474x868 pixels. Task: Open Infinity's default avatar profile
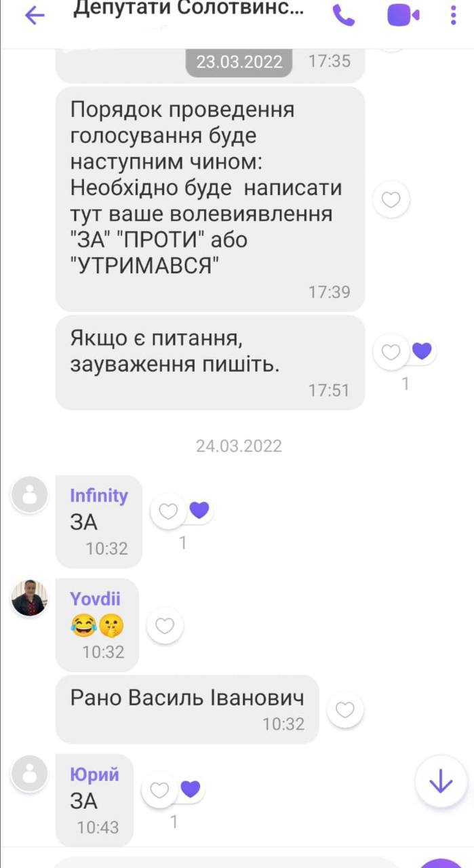[30, 494]
